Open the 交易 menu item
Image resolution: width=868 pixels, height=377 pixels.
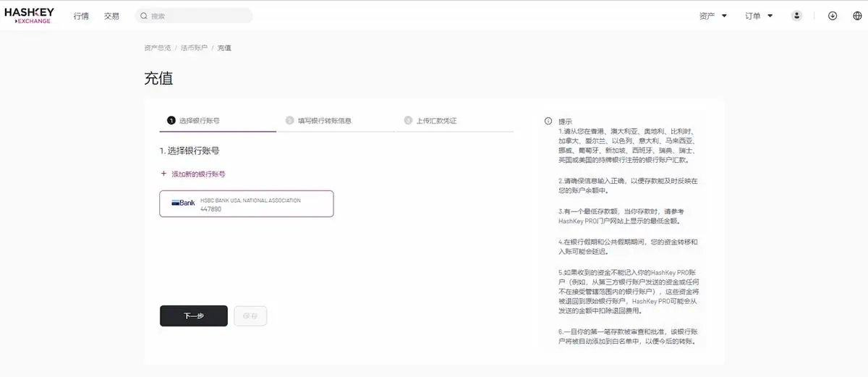click(111, 16)
